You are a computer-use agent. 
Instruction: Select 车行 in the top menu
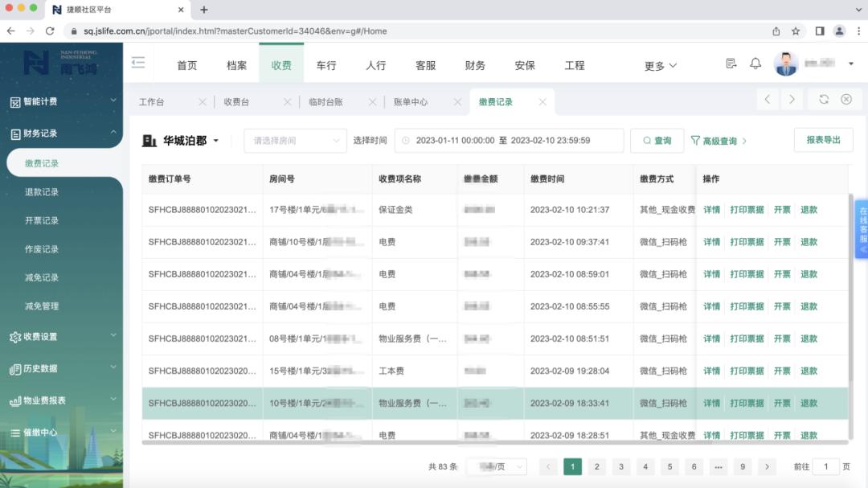click(326, 64)
